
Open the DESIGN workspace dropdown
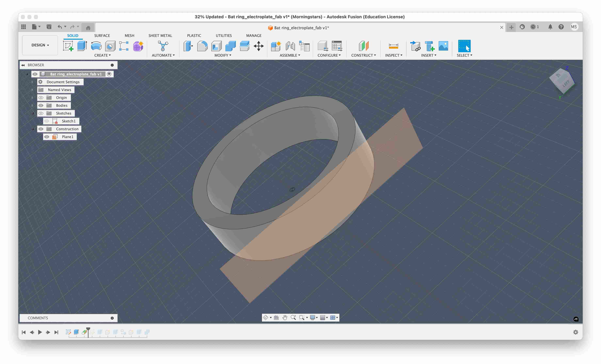[40, 45]
